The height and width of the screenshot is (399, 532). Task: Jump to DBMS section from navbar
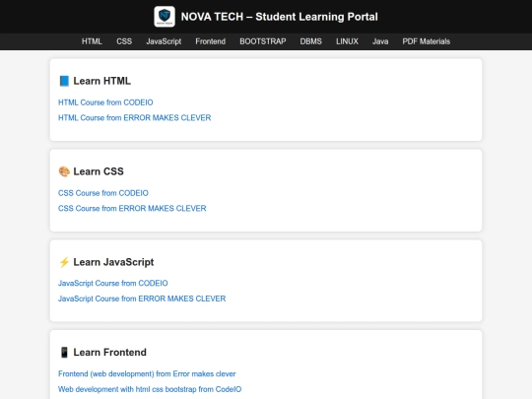tap(310, 41)
